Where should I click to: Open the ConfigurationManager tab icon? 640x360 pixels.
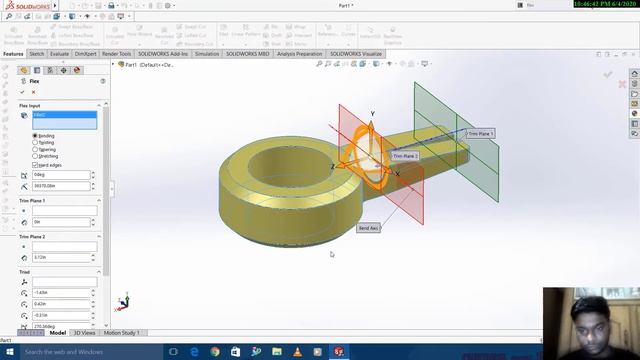click(50, 70)
